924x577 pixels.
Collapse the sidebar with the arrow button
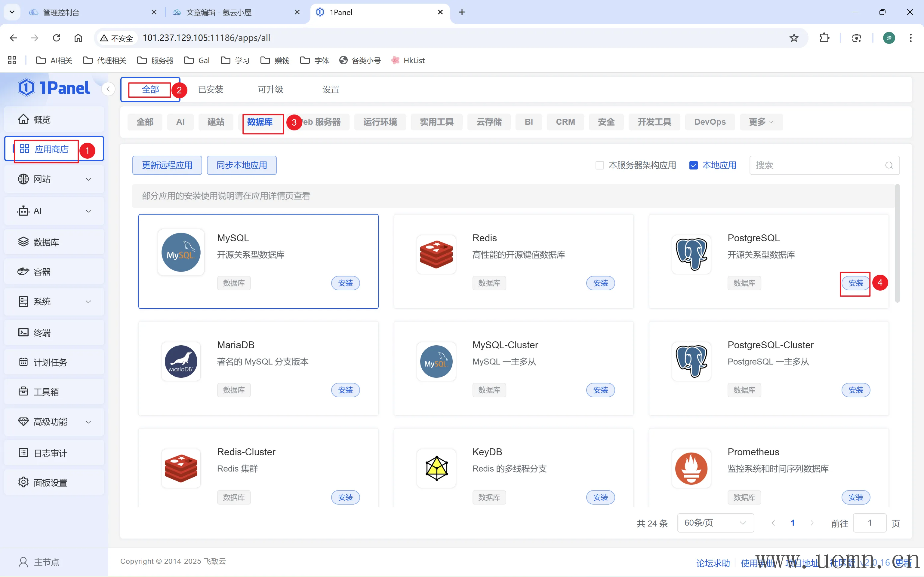[x=108, y=89]
